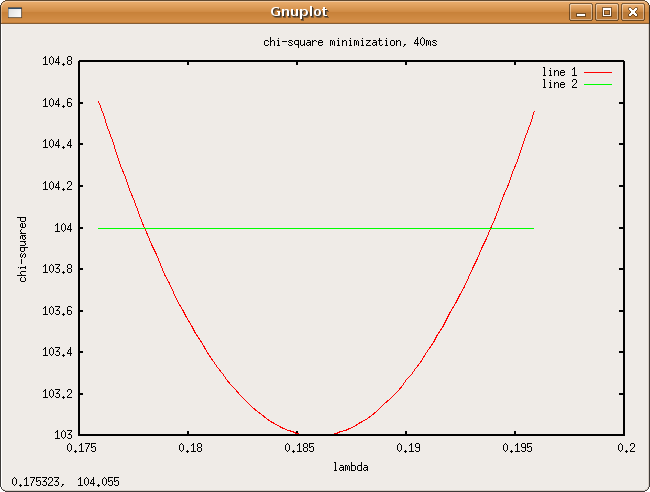Open the window menu icon in title bar
Image resolution: width=650 pixels, height=492 pixels.
[15, 12]
